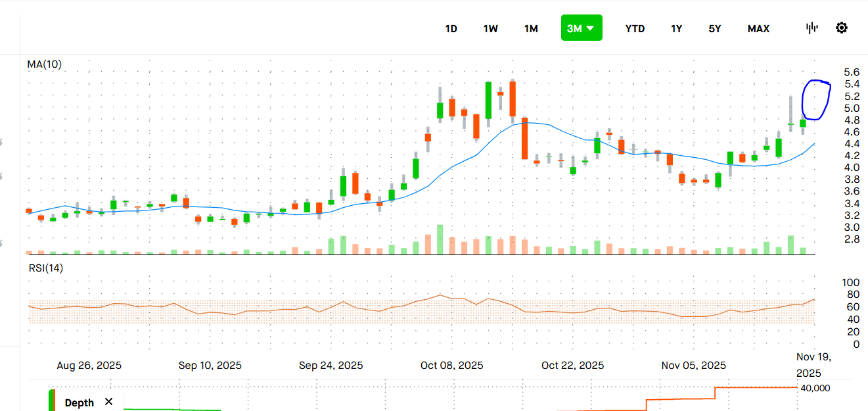Screen dimensions: 868x411
Task: Click the RSI axis value 100
Action: click(x=851, y=282)
